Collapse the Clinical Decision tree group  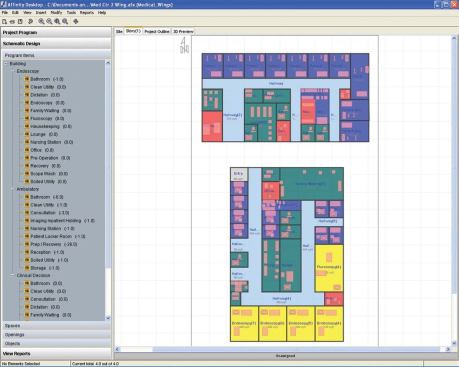[13, 275]
